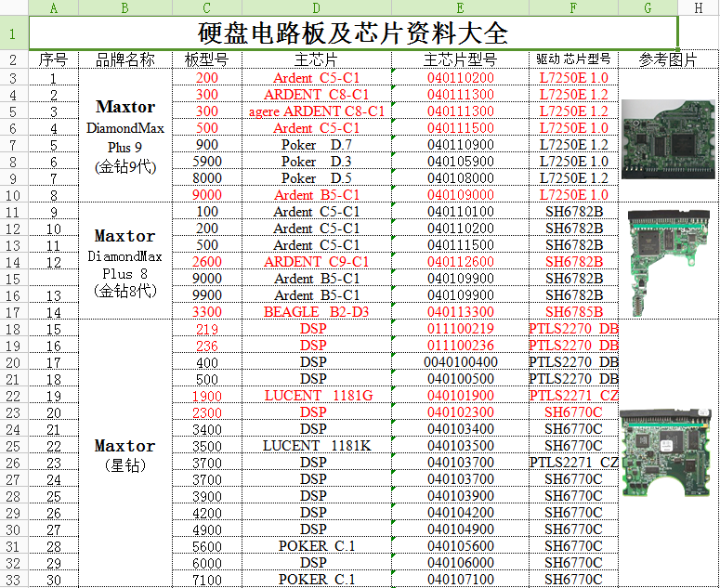
Task: Click the cell 040110900
Action: click(x=460, y=145)
